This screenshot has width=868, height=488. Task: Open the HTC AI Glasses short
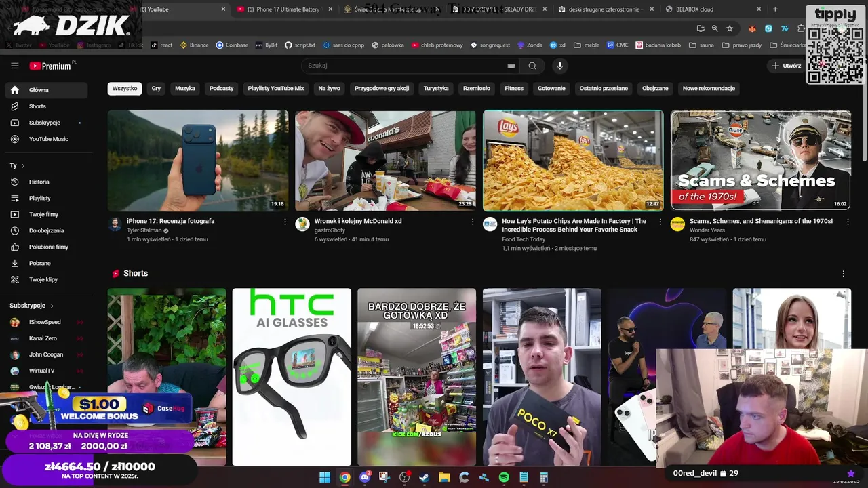coord(292,377)
